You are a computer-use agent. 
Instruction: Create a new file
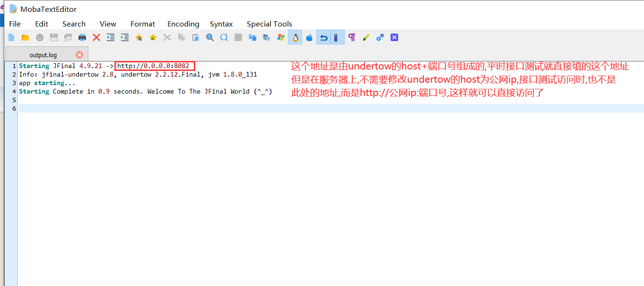[11, 37]
